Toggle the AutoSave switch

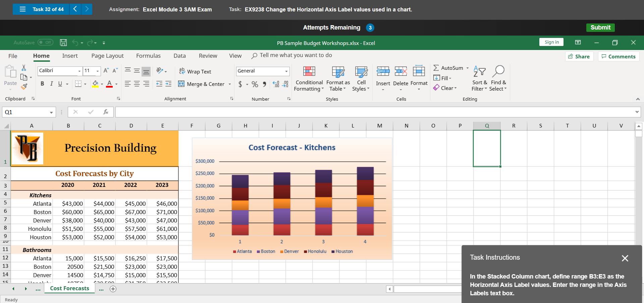pyautogui.click(x=45, y=43)
